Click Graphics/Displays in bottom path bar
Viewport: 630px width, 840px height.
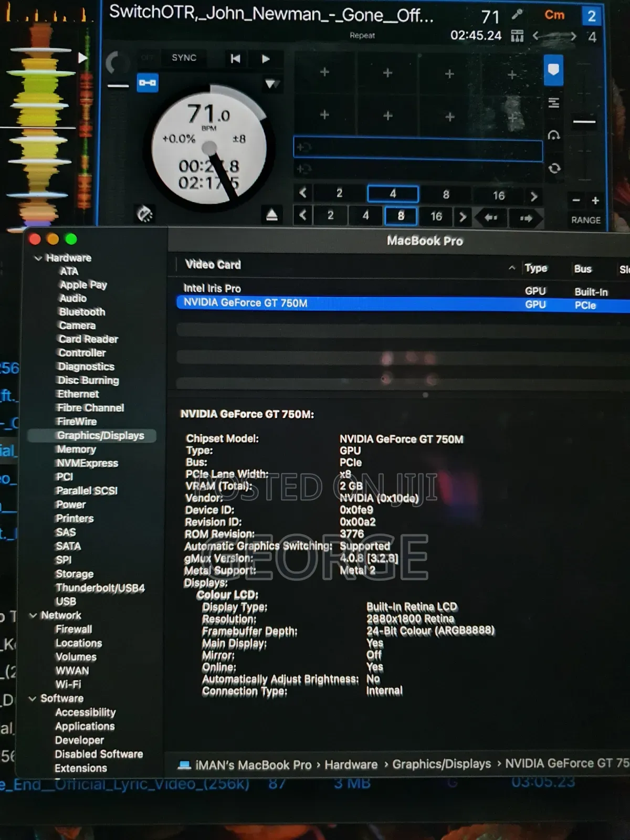pos(442,764)
